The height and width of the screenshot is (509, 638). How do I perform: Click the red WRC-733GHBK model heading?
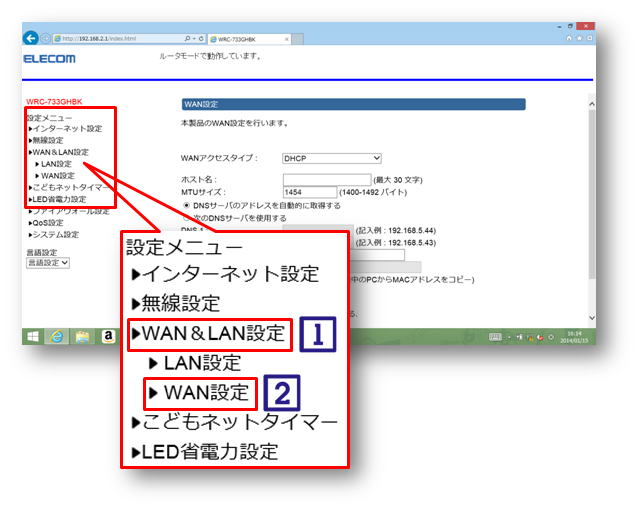tap(54, 102)
